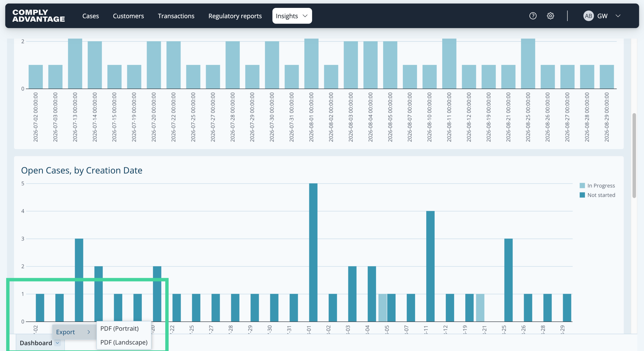Click the 2026-07-02 00:00:00 axis label
The image size is (644, 351).
coord(35,117)
